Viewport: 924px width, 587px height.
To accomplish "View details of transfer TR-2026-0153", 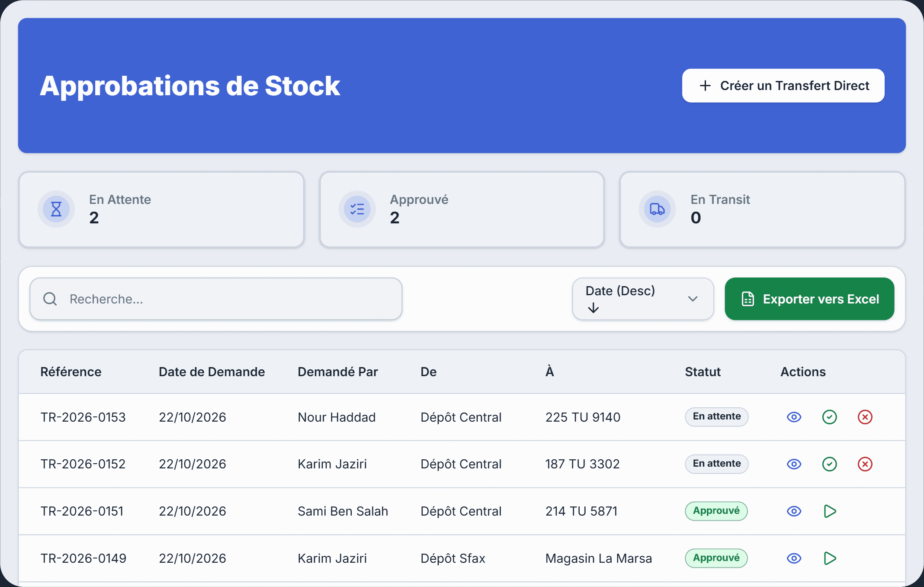I will (794, 417).
